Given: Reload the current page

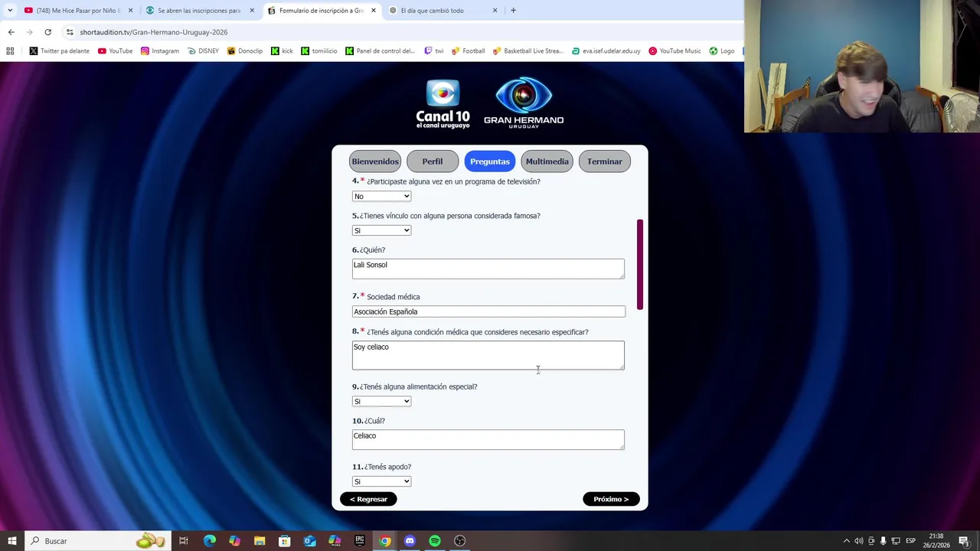Looking at the screenshot, I should pyautogui.click(x=47, y=32).
